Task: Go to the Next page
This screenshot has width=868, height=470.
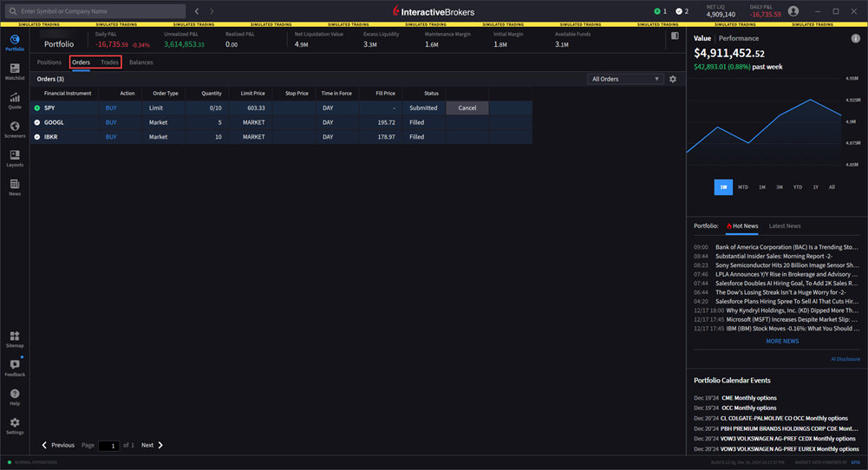Action: coord(152,445)
